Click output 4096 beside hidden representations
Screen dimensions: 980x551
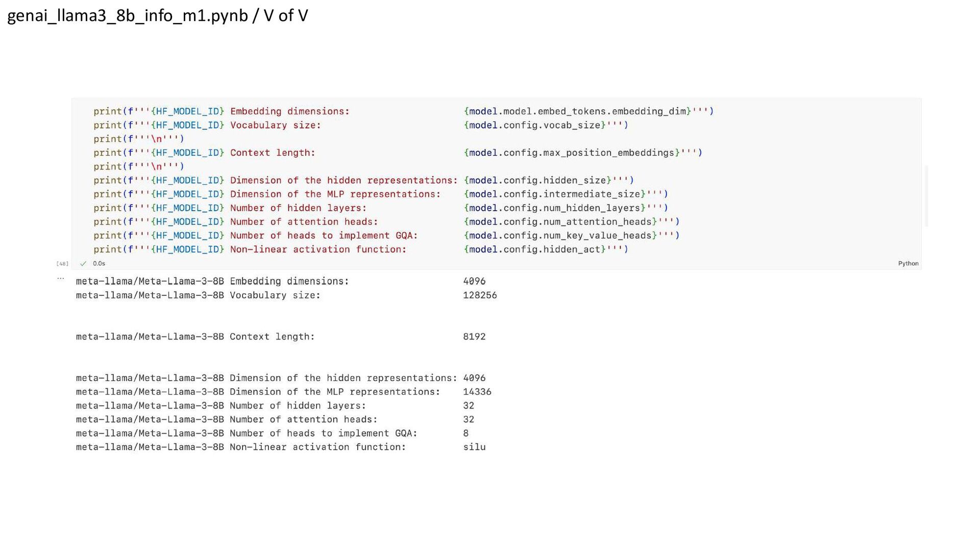tap(474, 378)
